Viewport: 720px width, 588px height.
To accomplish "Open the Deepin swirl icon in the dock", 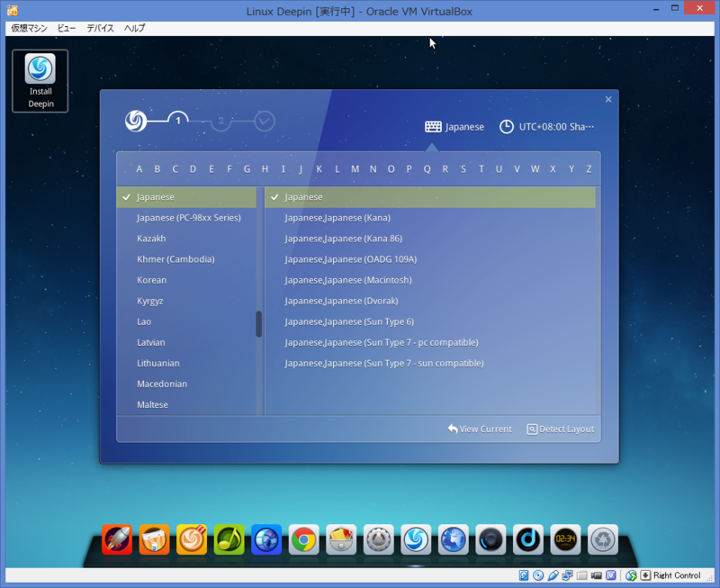I will tap(415, 540).
